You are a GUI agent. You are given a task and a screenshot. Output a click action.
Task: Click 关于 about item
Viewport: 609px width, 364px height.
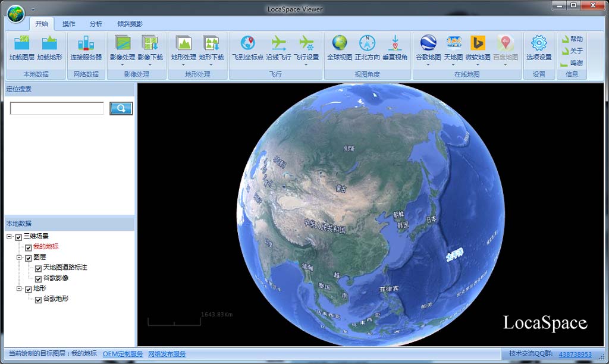[572, 51]
